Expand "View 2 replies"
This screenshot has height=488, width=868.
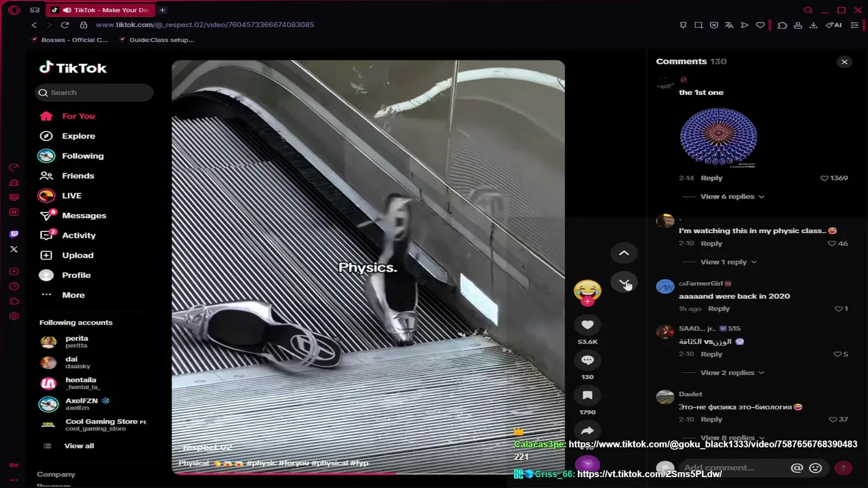(732, 373)
